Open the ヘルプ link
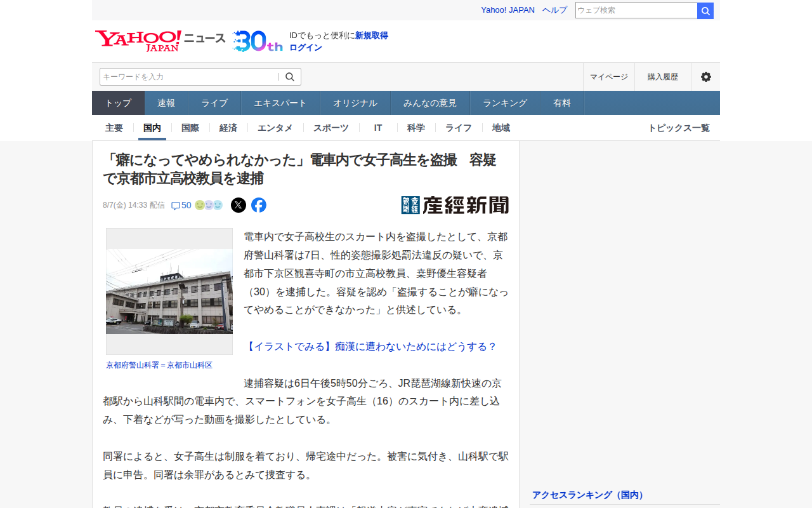This screenshot has width=812, height=508. point(555,10)
